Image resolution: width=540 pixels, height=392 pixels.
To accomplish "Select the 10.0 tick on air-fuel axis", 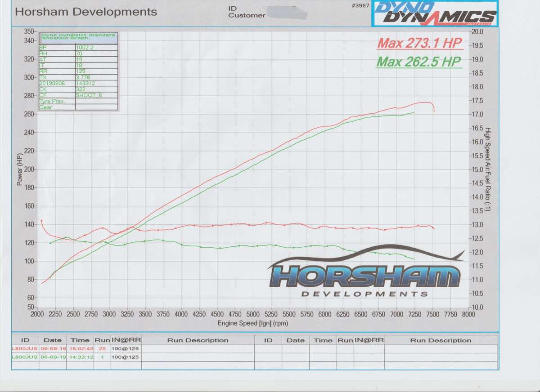I will (477, 307).
